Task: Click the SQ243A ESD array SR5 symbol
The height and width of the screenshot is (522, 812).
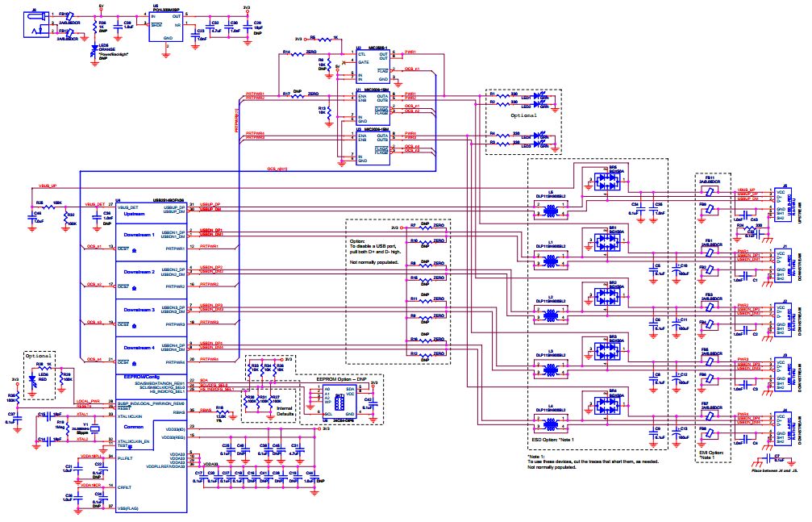Action: [607, 180]
